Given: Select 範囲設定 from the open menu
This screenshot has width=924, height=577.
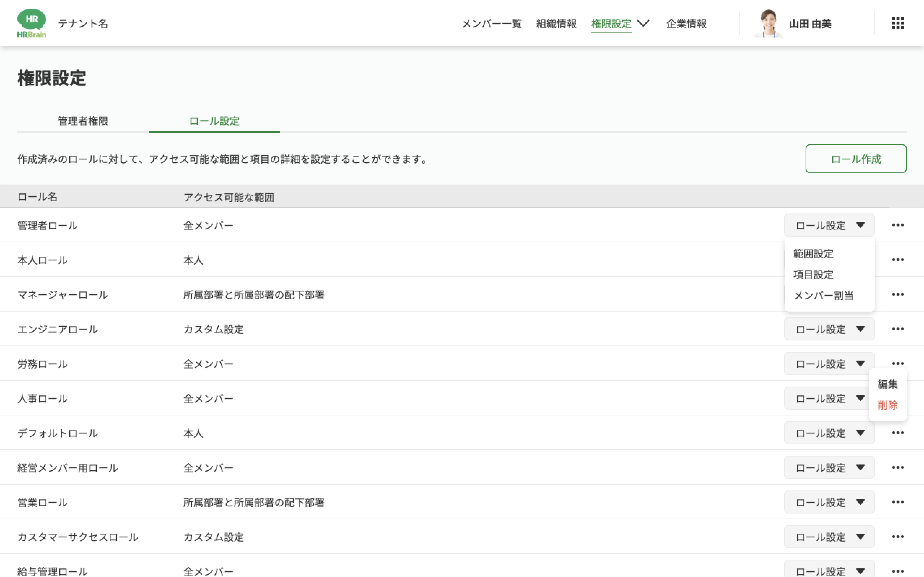Looking at the screenshot, I should pyautogui.click(x=813, y=254).
